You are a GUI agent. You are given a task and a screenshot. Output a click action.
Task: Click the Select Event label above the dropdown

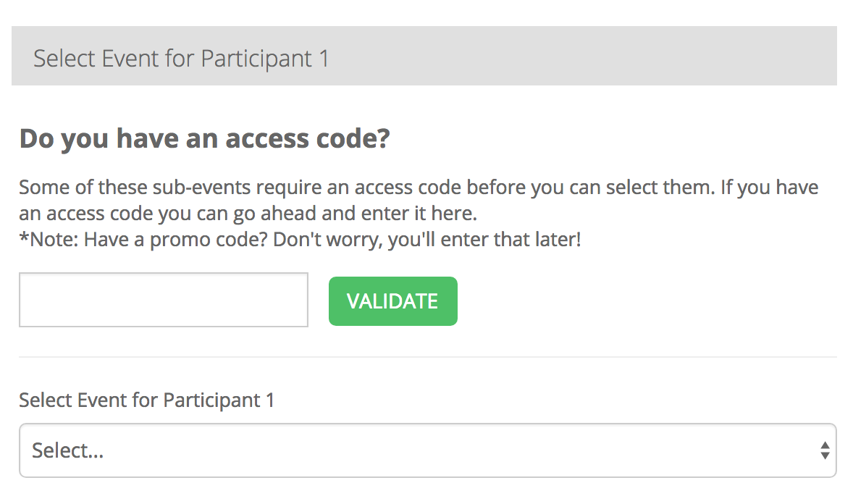[x=146, y=400]
